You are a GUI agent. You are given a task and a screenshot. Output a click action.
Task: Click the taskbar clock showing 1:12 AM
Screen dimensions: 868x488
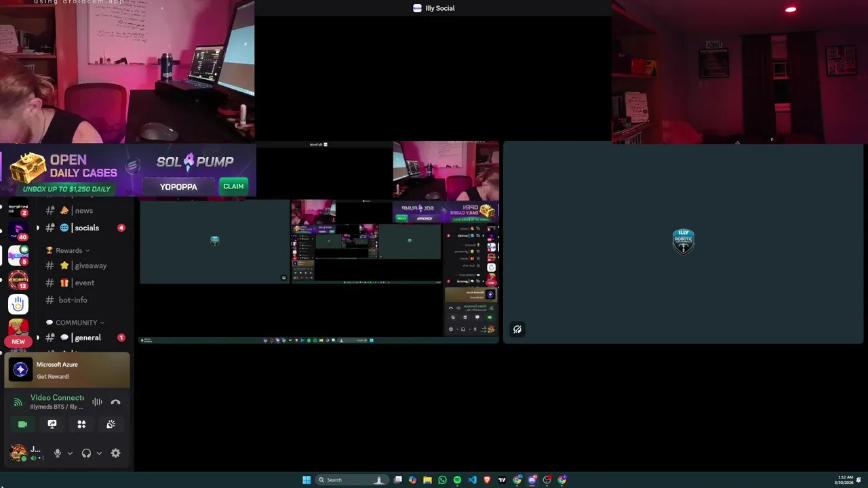(845, 480)
